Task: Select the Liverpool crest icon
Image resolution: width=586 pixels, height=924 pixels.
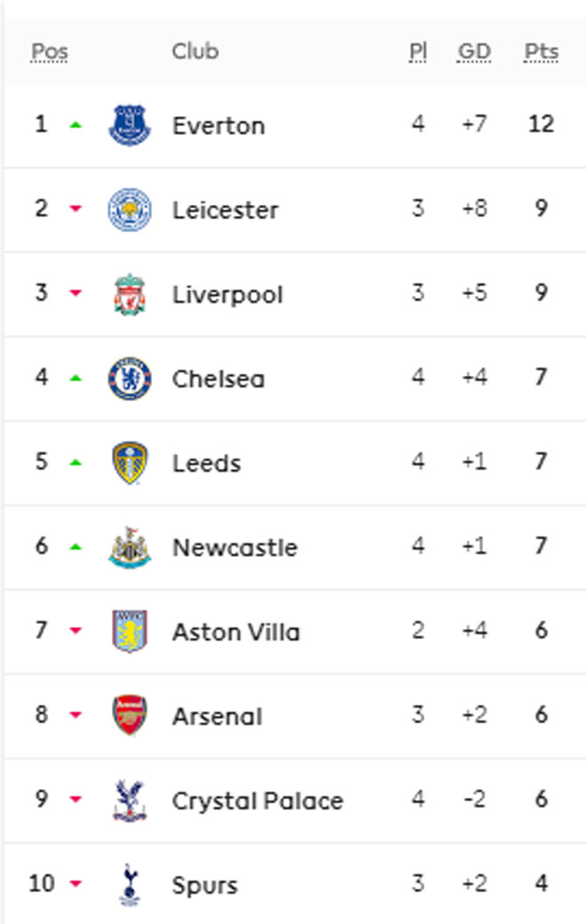Action: point(131,294)
